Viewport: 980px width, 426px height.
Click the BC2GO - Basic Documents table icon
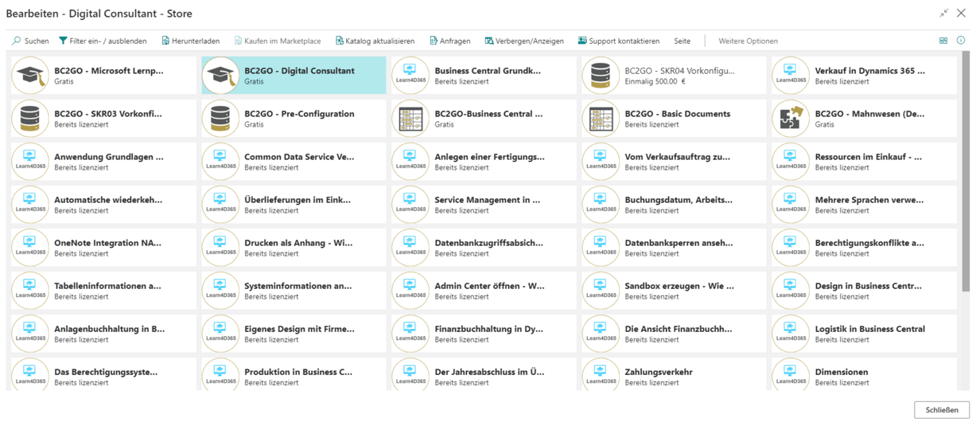tap(600, 119)
